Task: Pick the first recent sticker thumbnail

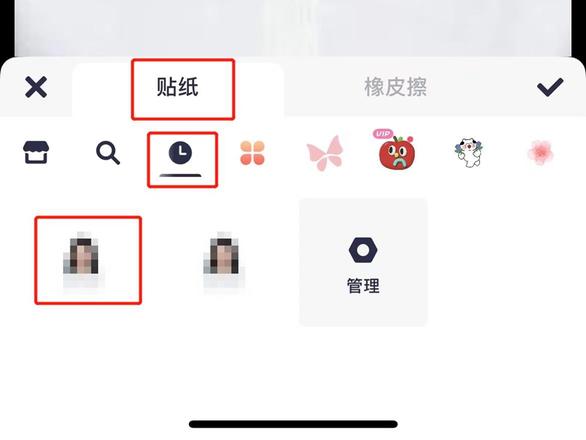Action: tap(84, 259)
